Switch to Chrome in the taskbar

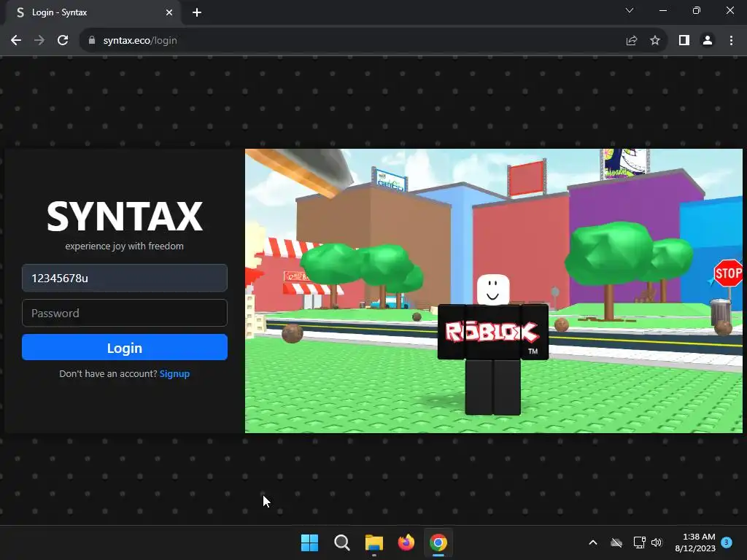438,542
